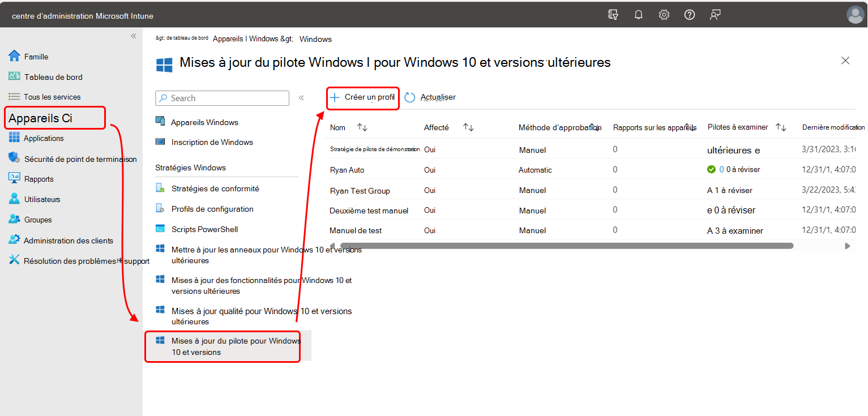
Task: Click the Groupes people icon
Action: (x=14, y=219)
